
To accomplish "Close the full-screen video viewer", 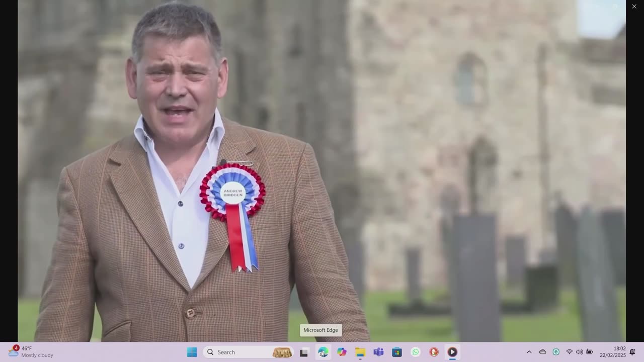I will coord(634,6).
